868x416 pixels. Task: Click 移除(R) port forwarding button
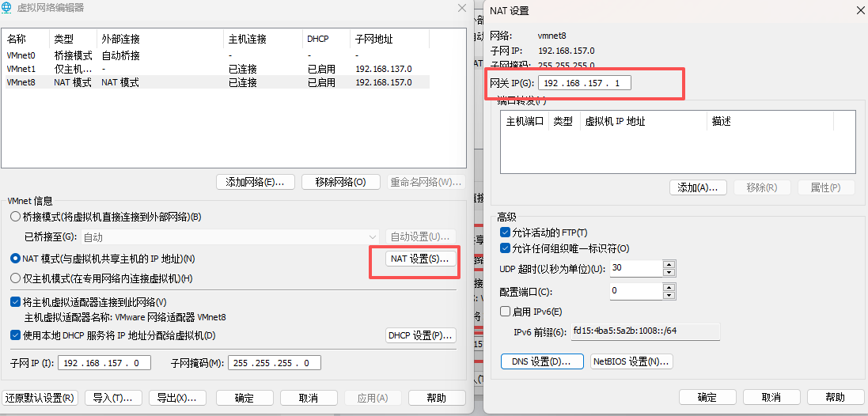(762, 187)
